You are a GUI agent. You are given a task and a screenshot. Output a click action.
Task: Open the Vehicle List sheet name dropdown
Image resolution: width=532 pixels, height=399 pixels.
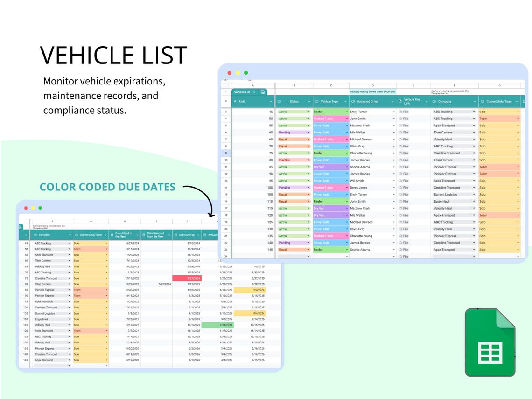[x=254, y=92]
